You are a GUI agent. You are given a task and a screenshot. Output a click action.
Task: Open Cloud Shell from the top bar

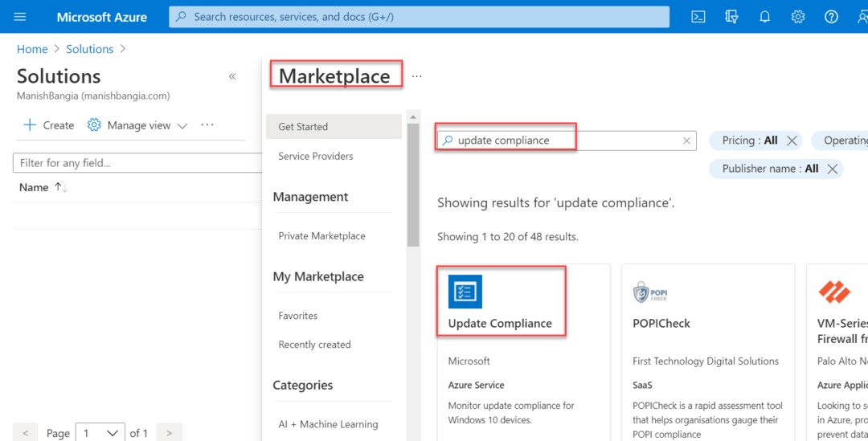point(698,17)
